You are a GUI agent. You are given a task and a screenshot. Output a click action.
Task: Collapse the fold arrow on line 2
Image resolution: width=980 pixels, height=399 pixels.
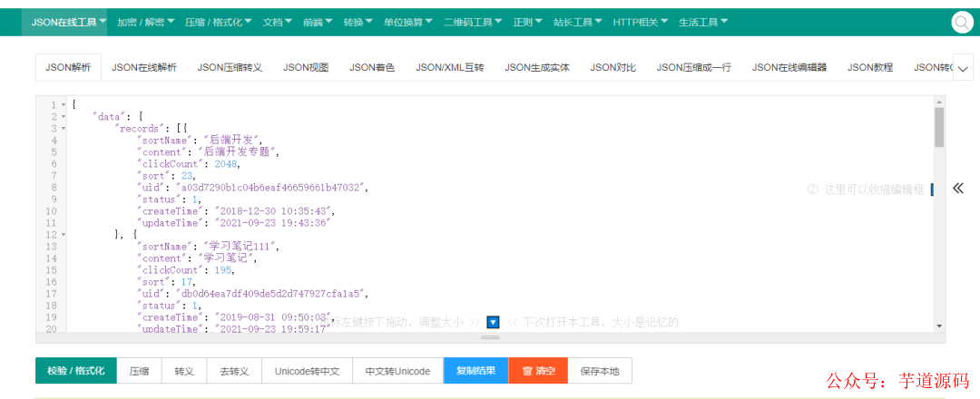click(x=64, y=116)
